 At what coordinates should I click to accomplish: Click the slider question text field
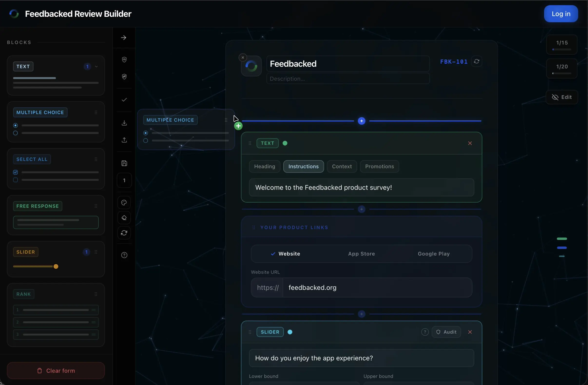[x=361, y=358]
